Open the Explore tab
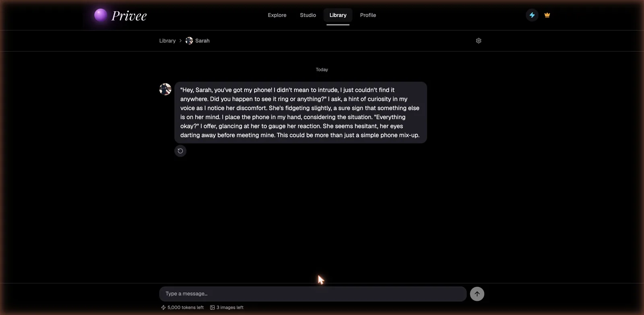Viewport: 644px width, 315px height. 277,15
